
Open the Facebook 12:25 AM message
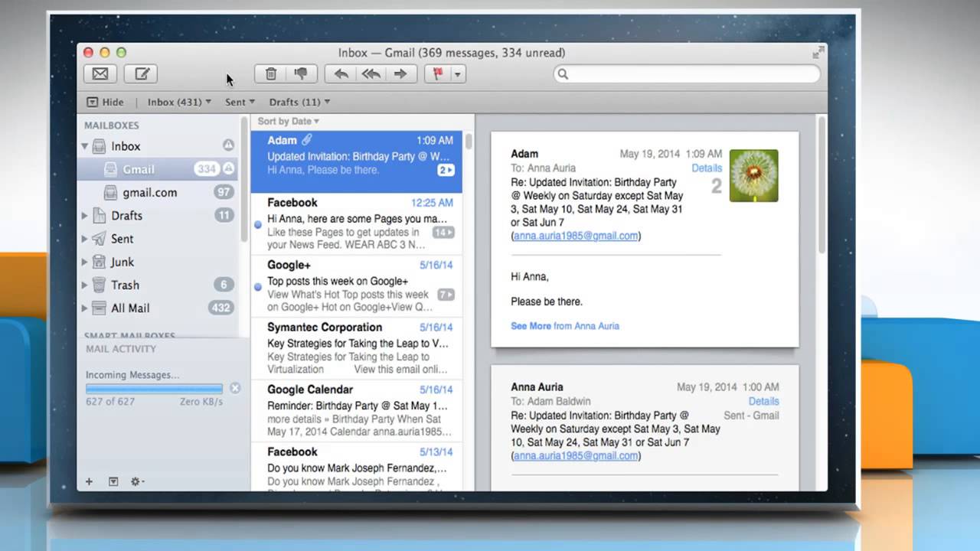[357, 224]
